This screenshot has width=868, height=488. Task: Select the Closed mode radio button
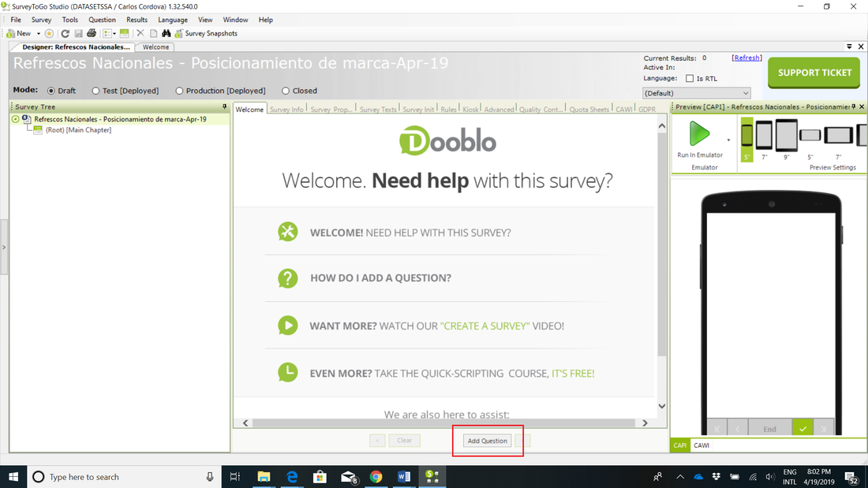286,91
